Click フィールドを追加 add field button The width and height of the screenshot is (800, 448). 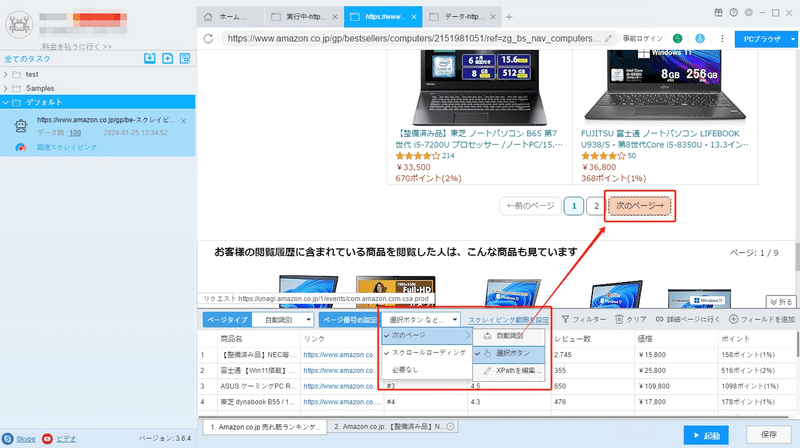click(x=762, y=319)
